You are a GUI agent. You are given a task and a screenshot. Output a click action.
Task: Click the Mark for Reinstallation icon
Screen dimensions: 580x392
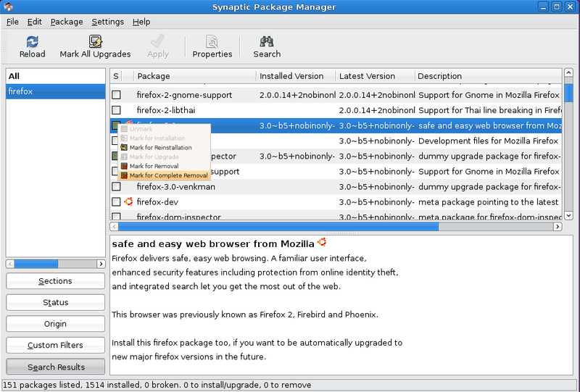point(124,147)
